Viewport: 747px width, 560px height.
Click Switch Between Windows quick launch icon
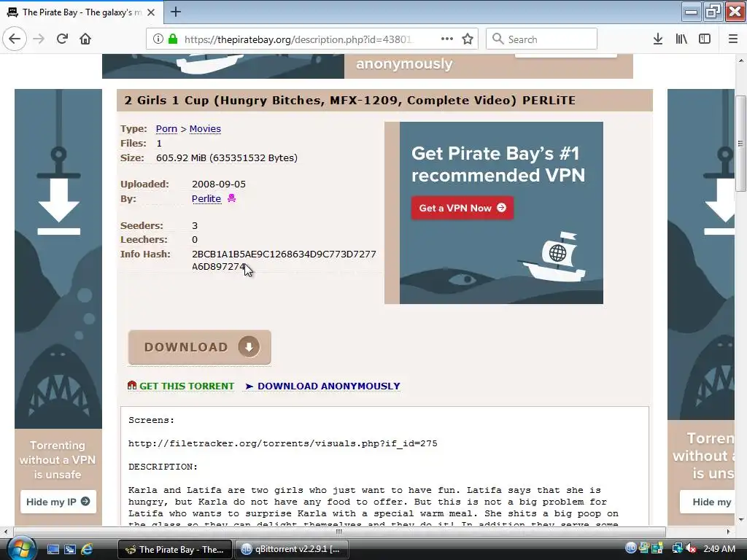[69, 550]
